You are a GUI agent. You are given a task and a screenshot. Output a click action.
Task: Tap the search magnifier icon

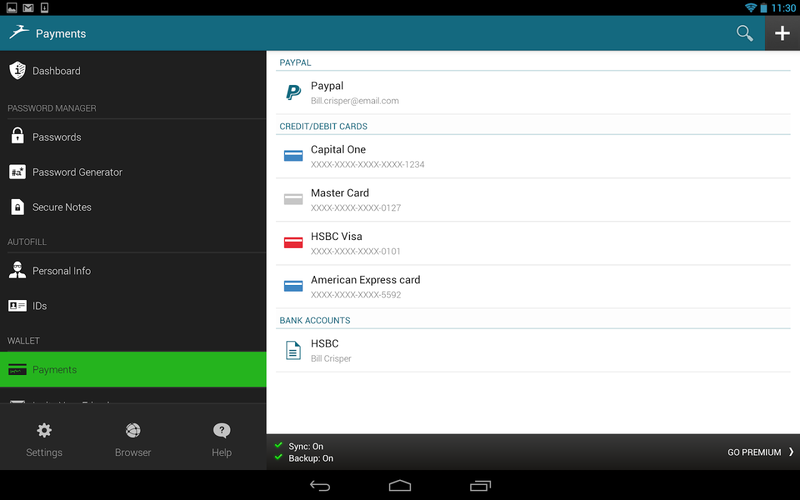tap(744, 34)
